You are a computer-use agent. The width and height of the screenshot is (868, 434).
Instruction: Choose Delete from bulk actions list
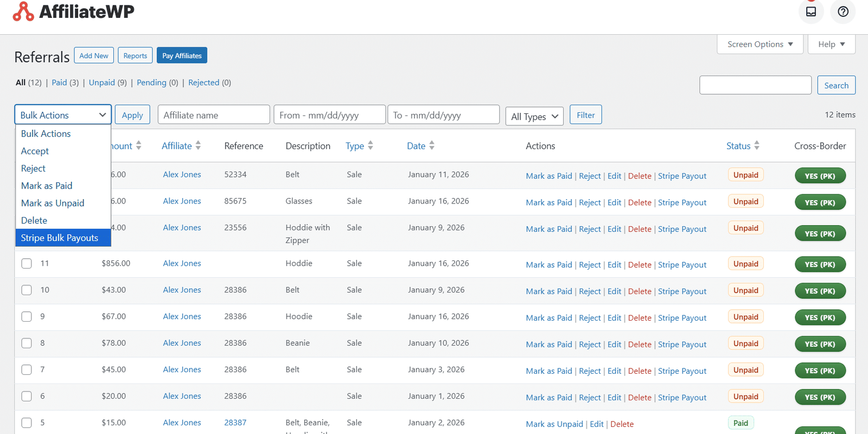[63, 220]
